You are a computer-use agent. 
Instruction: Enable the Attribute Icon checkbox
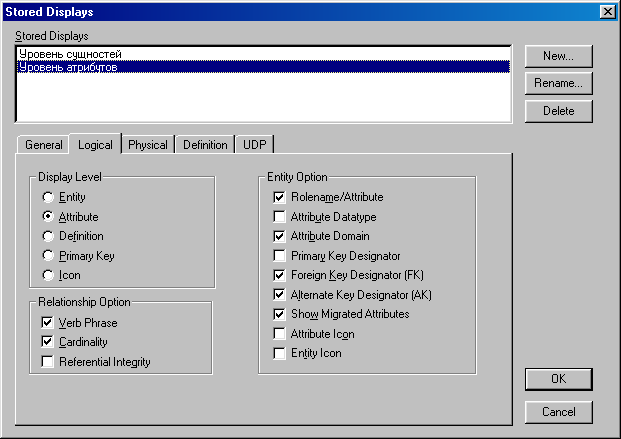[x=279, y=334]
